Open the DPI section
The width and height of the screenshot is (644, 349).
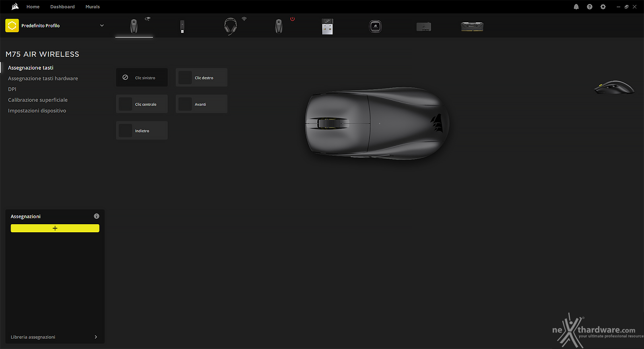12,89
